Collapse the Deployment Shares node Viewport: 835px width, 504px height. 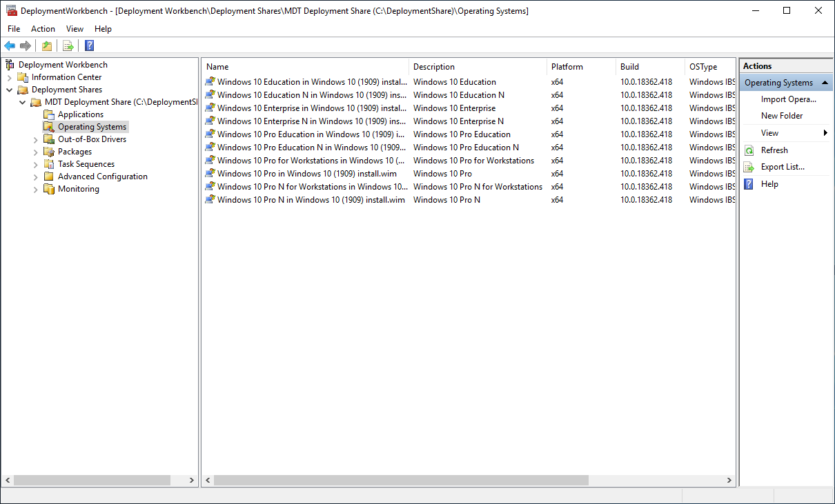pos(9,90)
